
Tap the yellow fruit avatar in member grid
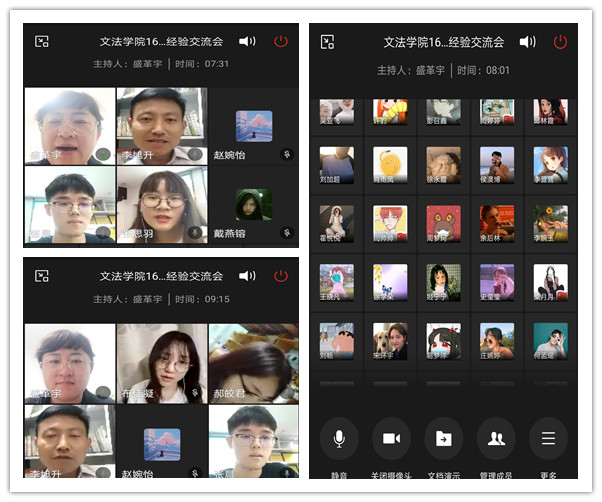[390, 165]
